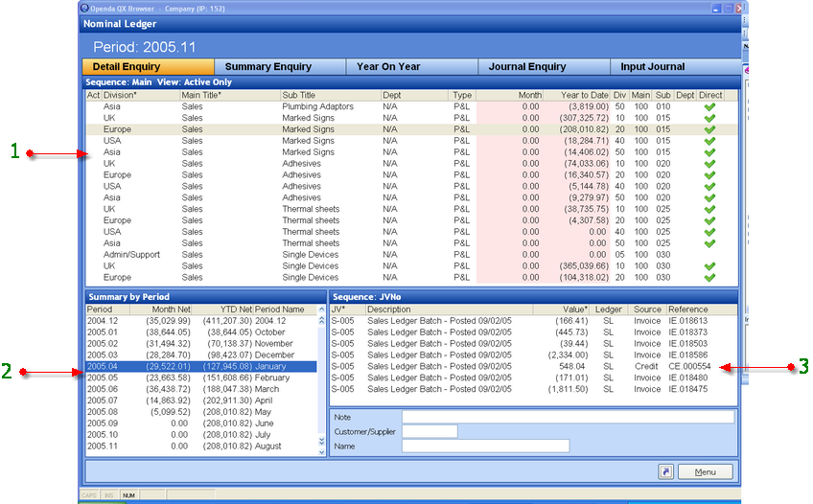Viewport: 813px width, 504px height.
Task: Click the Direct checkmark for UK Thermal sheets
Action: 709,209
